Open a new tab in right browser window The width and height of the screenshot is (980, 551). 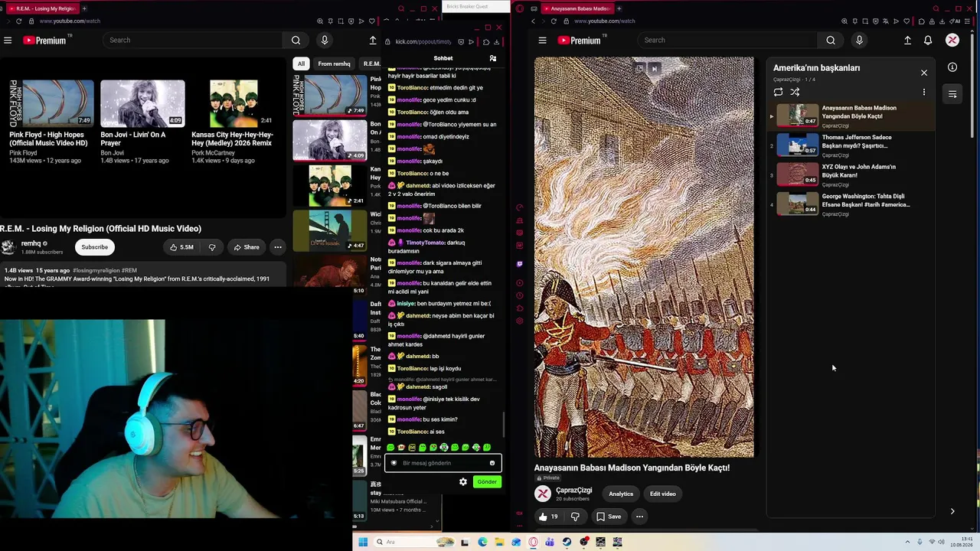pyautogui.click(x=619, y=8)
